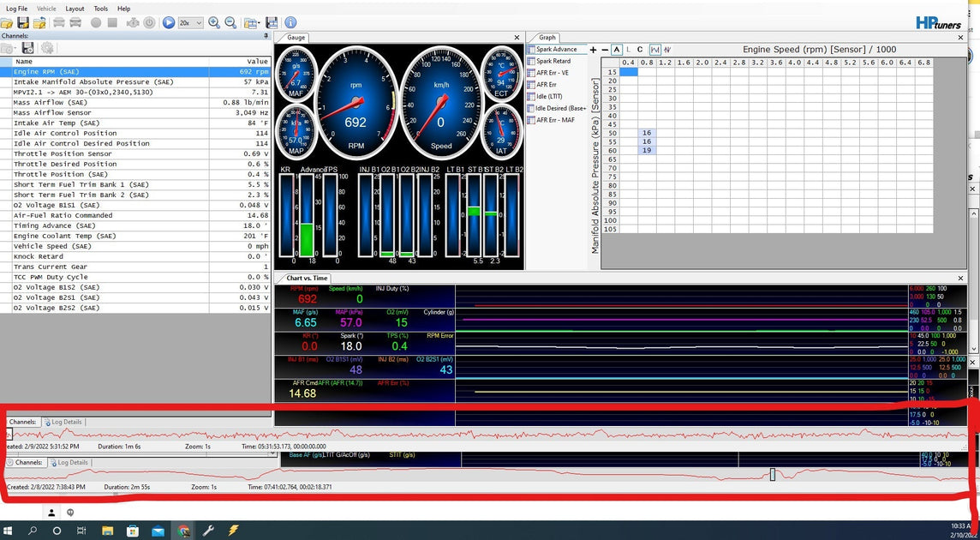This screenshot has height=540, width=980.
Task: Toggle the A (average) graph mode
Action: click(617, 50)
